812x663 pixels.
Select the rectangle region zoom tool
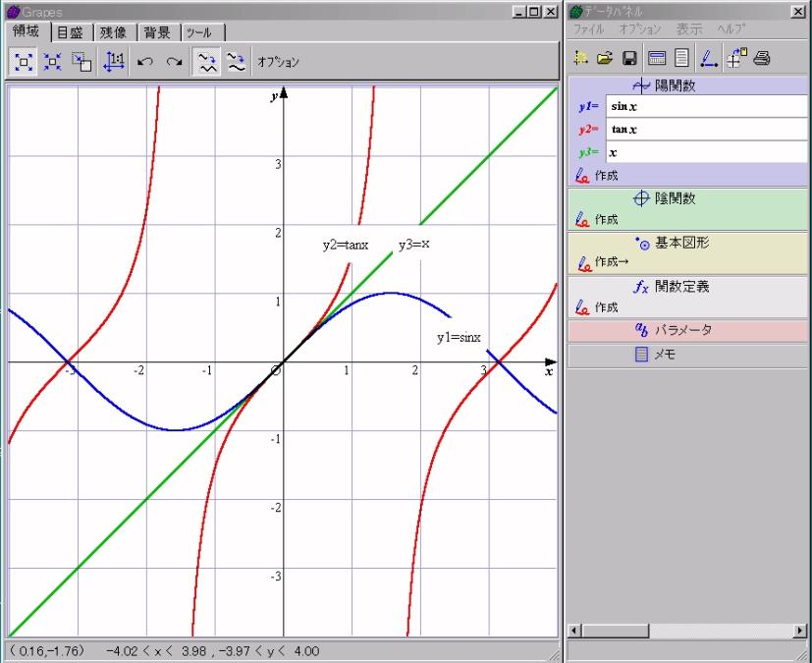pyautogui.click(x=81, y=62)
